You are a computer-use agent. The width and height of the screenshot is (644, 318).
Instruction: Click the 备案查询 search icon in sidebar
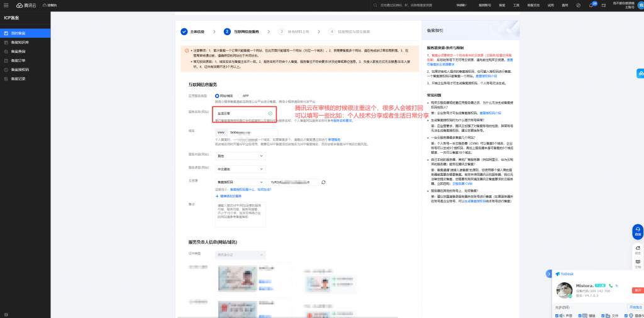(x=6, y=52)
